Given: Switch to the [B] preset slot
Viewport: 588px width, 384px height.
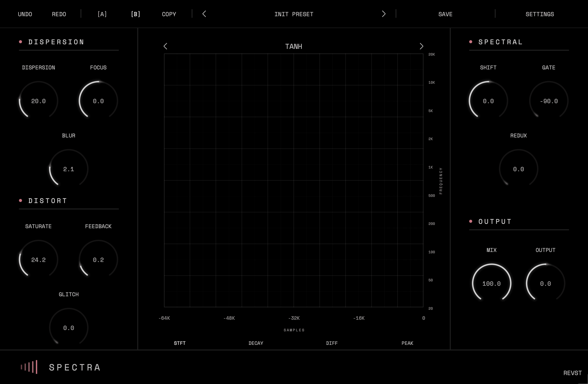Looking at the screenshot, I should pos(135,14).
